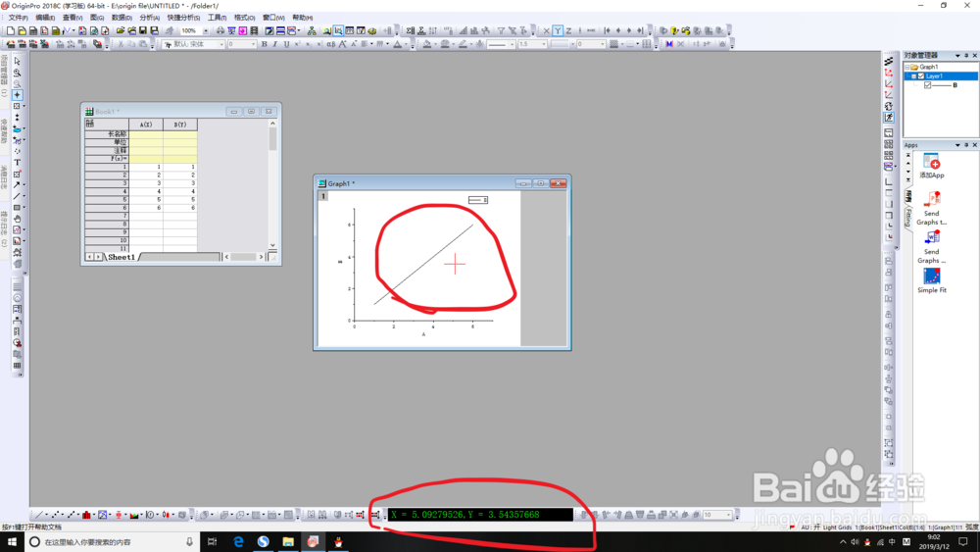
Task: Select the Pointer tool in the tools sidebar
Action: [x=17, y=61]
